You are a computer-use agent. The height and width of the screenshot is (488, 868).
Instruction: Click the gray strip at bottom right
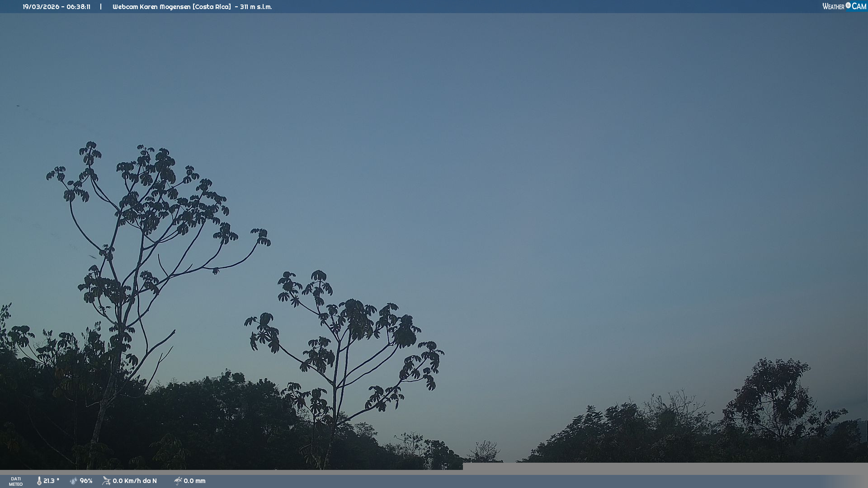[665, 468]
